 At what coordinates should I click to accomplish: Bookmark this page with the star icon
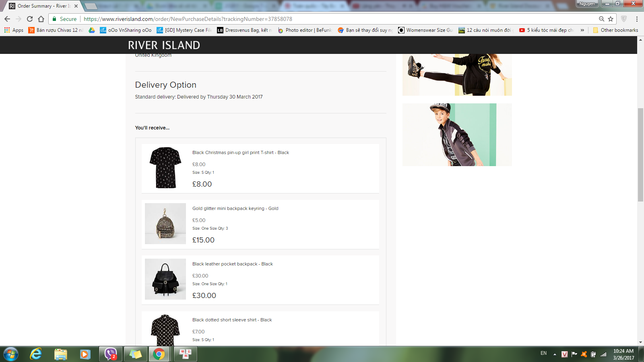[611, 19]
